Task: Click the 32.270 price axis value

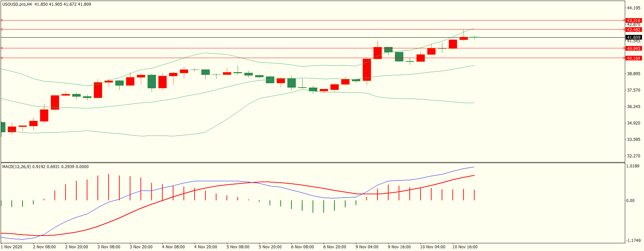Action: pyautogui.click(x=634, y=156)
